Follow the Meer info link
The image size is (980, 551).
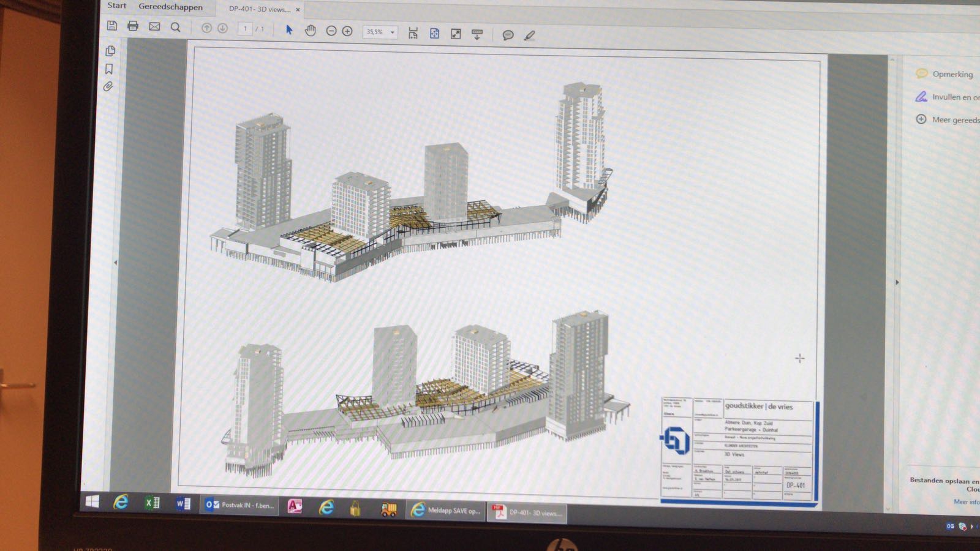click(x=967, y=502)
